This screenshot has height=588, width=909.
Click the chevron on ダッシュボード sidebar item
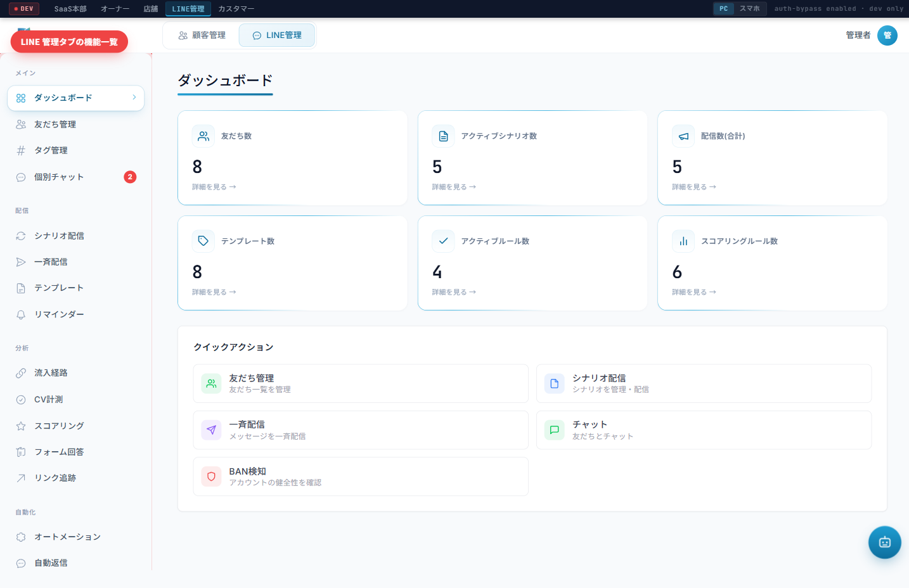(x=134, y=98)
